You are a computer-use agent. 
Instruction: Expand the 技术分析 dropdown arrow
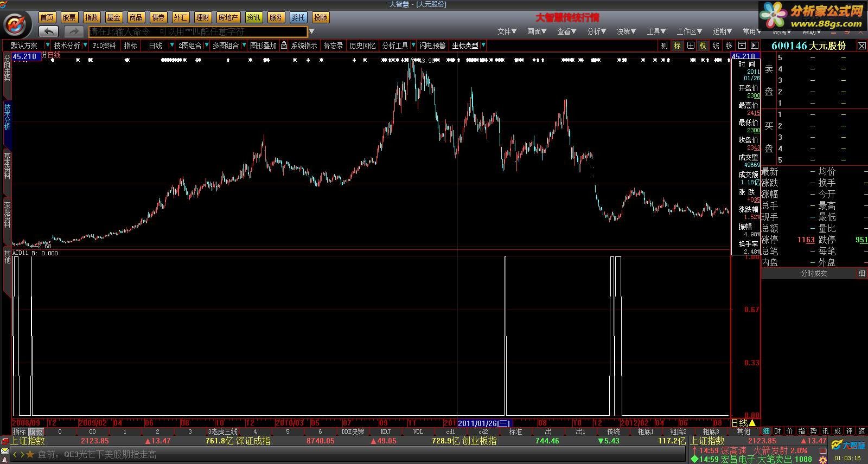pos(85,46)
